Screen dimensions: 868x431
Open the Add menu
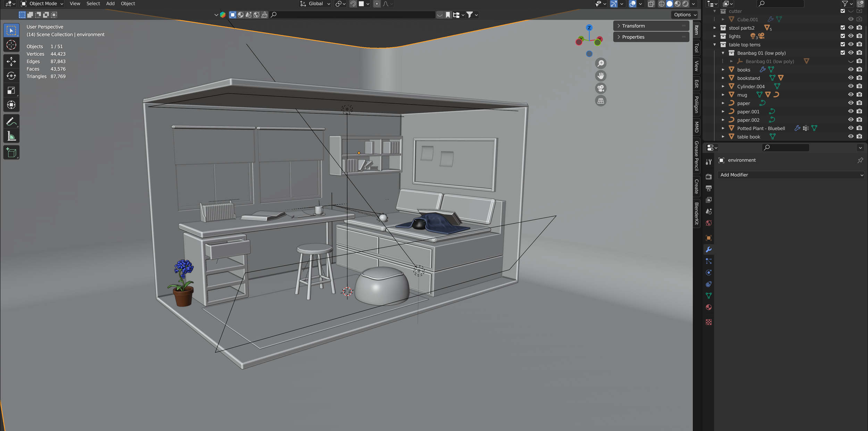click(x=110, y=4)
